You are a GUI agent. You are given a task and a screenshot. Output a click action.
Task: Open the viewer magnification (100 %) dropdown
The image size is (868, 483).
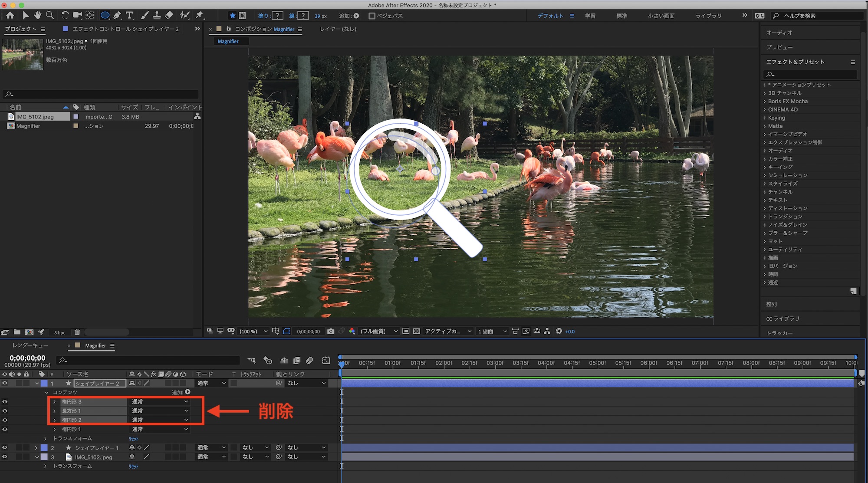pyautogui.click(x=253, y=331)
